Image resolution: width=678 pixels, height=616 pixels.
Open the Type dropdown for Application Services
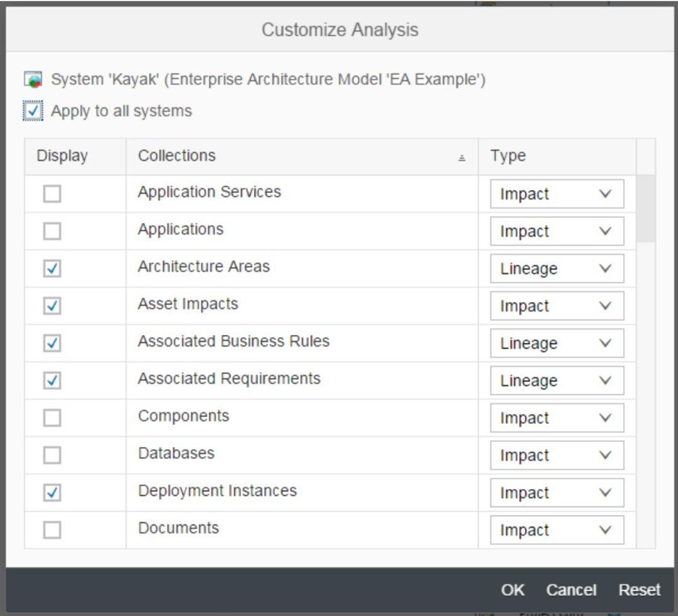(x=557, y=193)
